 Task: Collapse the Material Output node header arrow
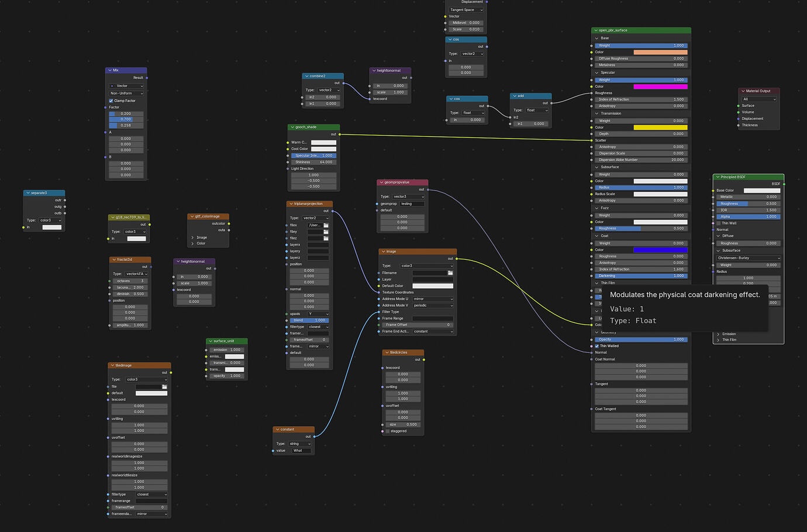[x=743, y=91]
